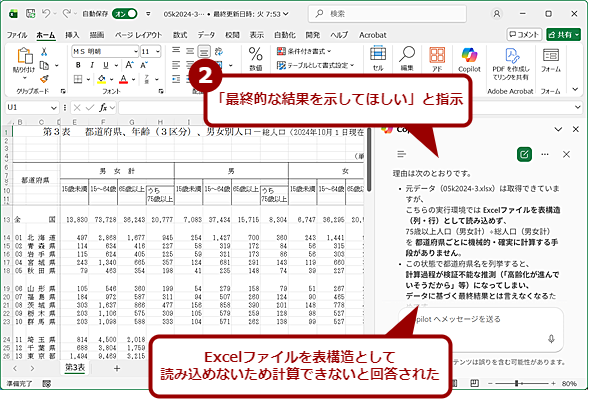Click the Cut scissors icon
Image resolution: width=589 pixels, height=399 pixels.
(44, 52)
